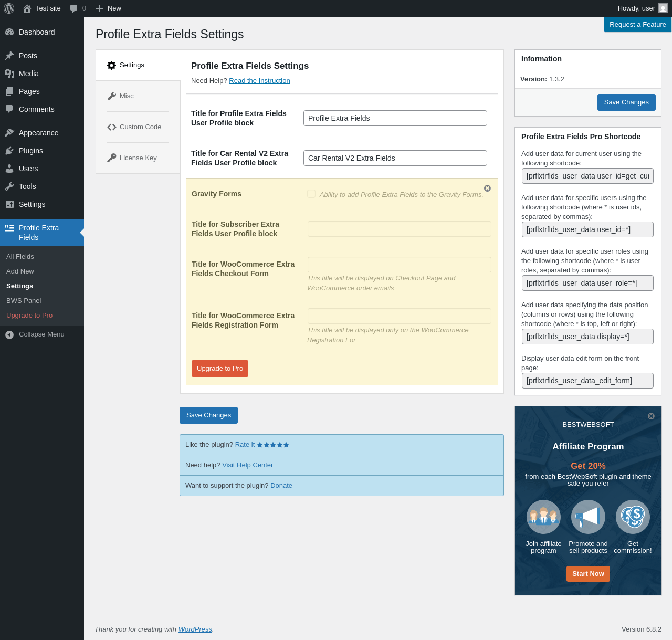The width and height of the screenshot is (672, 640).
Task: Open the Visit Help Center link
Action: click(248, 465)
